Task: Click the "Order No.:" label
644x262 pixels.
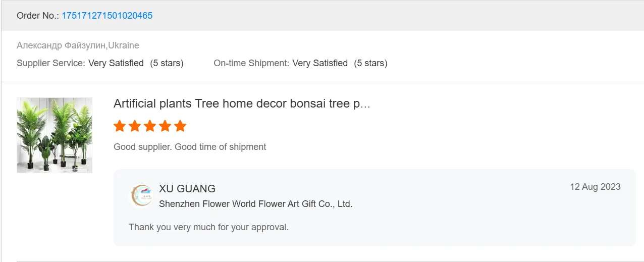Action: [x=38, y=16]
